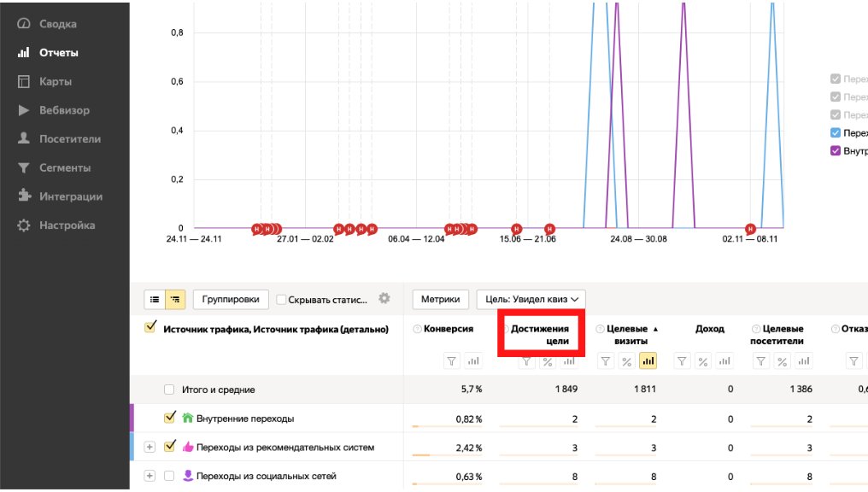Select chart icon under Целевые визиты
This screenshot has height=492, width=868.
pos(648,361)
